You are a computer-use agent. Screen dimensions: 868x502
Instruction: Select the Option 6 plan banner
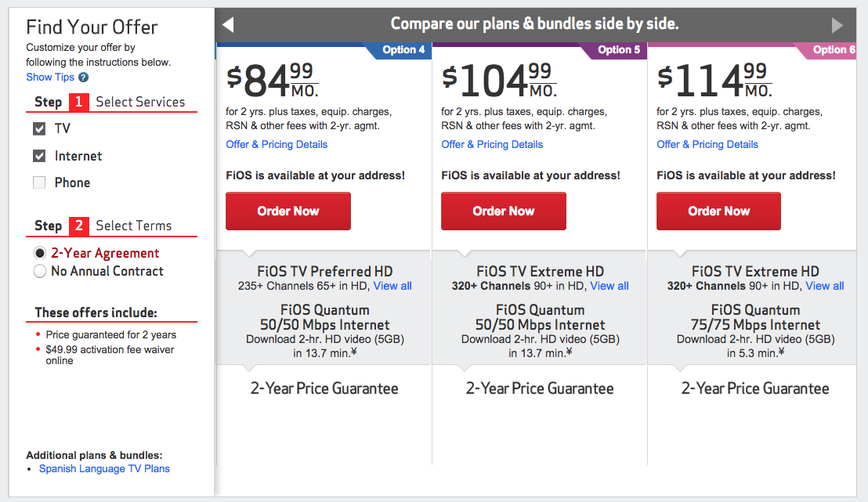tap(833, 49)
